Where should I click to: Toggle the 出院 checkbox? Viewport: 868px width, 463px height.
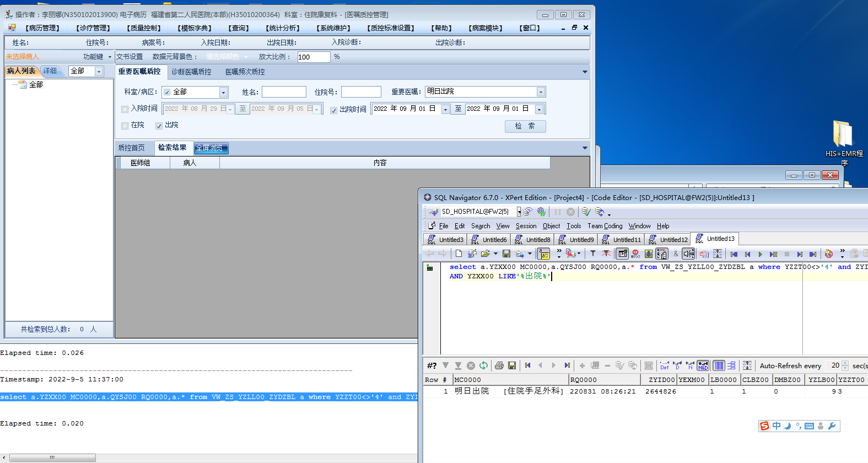coord(159,126)
